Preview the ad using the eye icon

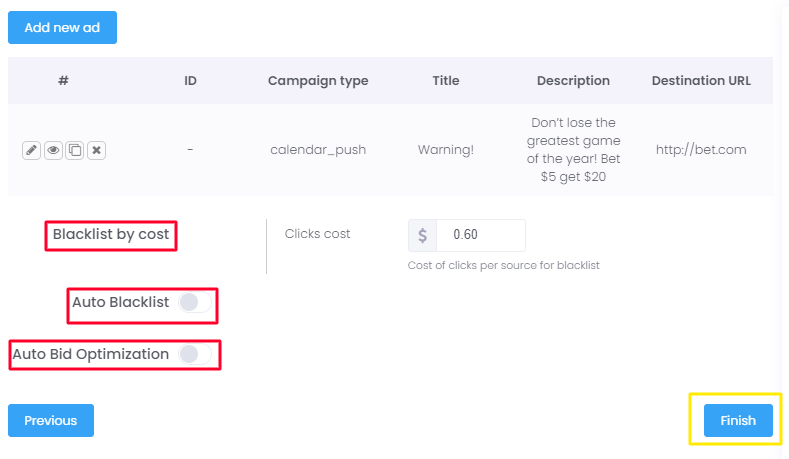(53, 150)
